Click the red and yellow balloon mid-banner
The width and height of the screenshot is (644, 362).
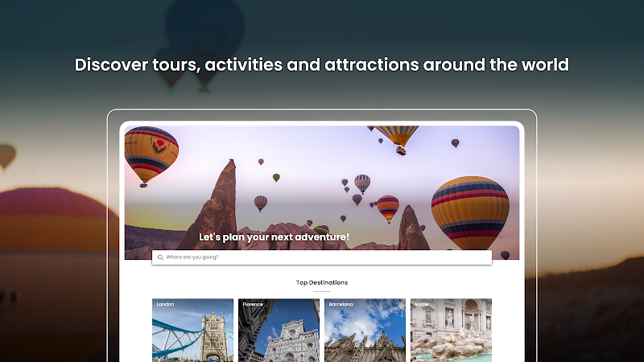[388, 208]
